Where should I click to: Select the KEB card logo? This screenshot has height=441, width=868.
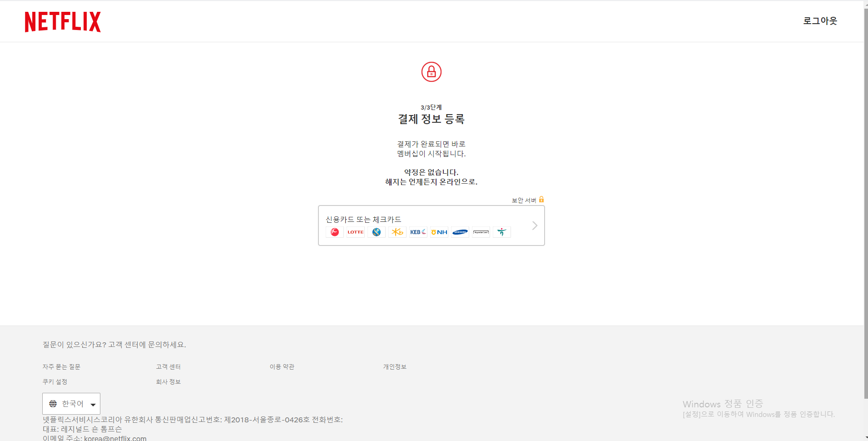(418, 232)
